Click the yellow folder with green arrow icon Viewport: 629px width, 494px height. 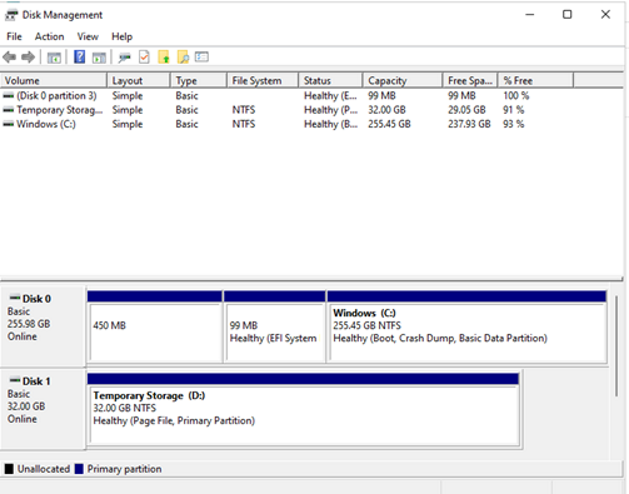(x=164, y=57)
